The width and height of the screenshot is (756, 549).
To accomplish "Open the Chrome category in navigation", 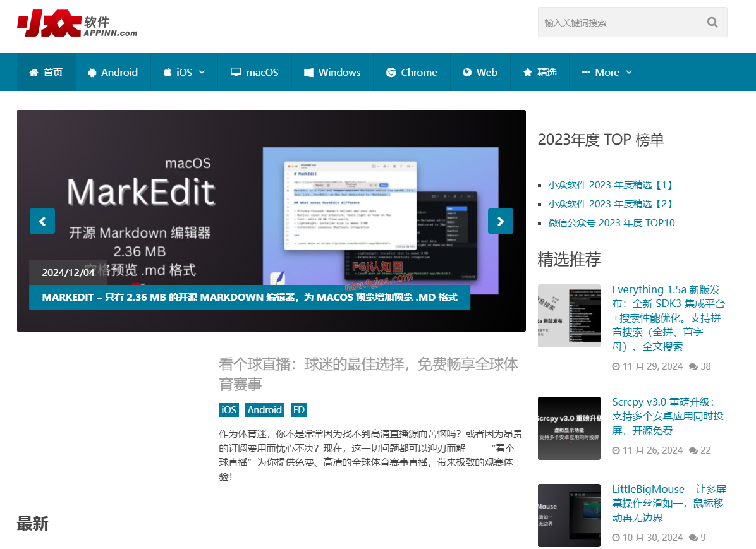I will tap(412, 73).
